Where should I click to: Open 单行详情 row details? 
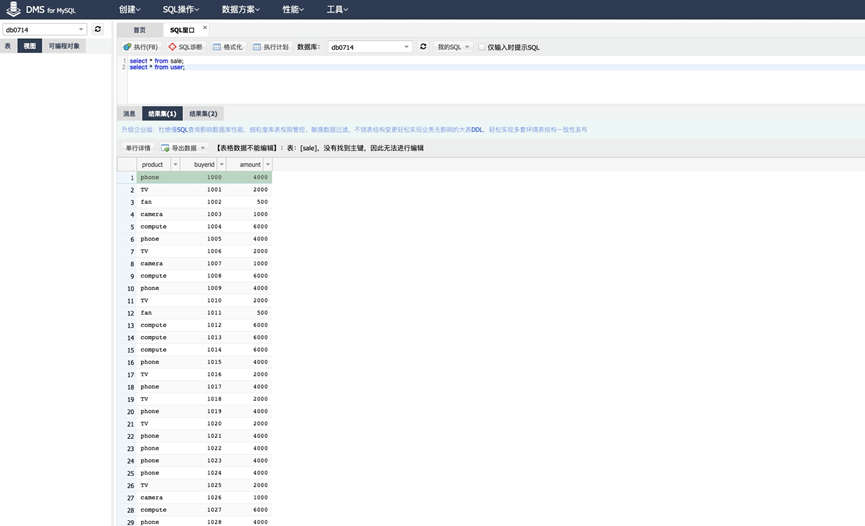point(138,148)
